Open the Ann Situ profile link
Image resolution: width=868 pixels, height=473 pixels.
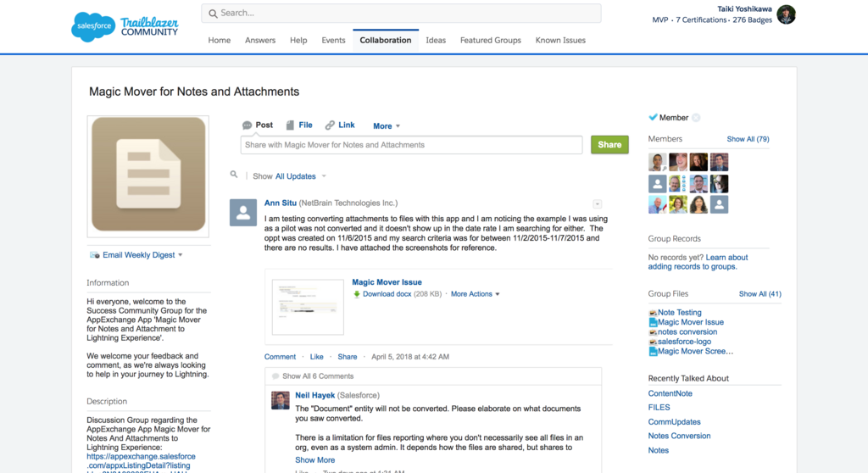280,203
